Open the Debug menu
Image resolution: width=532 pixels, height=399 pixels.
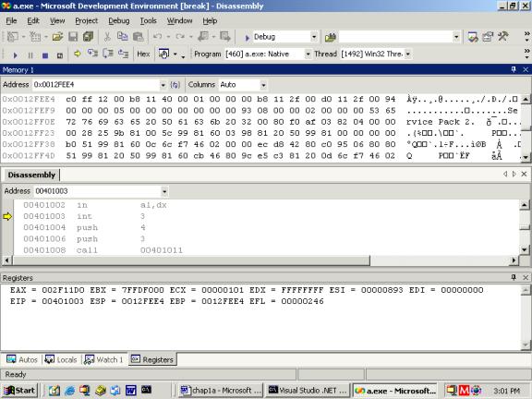[119, 21]
